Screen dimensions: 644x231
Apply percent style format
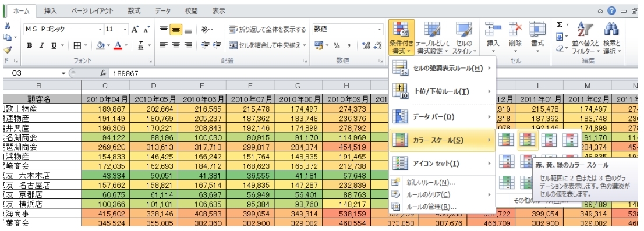pos(337,45)
